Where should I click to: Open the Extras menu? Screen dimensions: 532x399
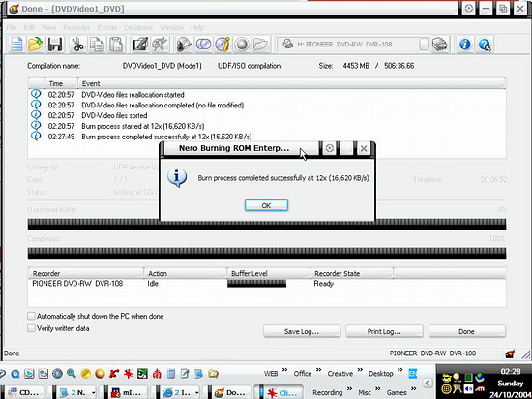pos(106,27)
